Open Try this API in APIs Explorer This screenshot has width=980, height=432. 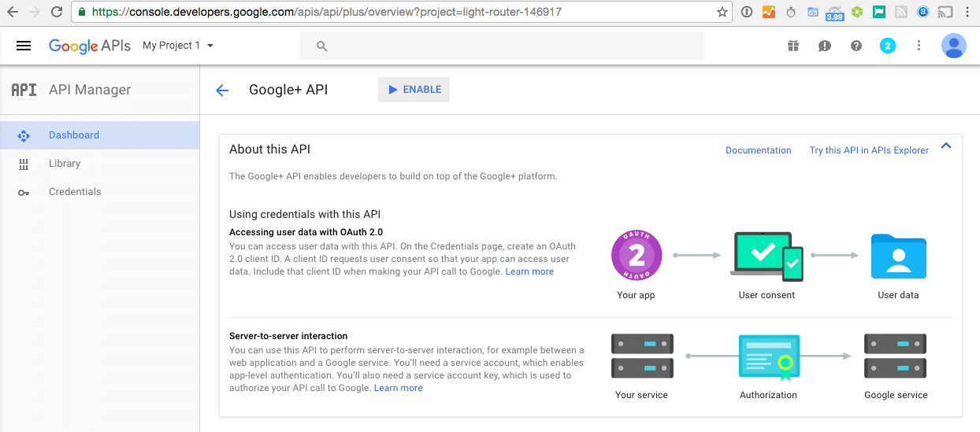(869, 150)
